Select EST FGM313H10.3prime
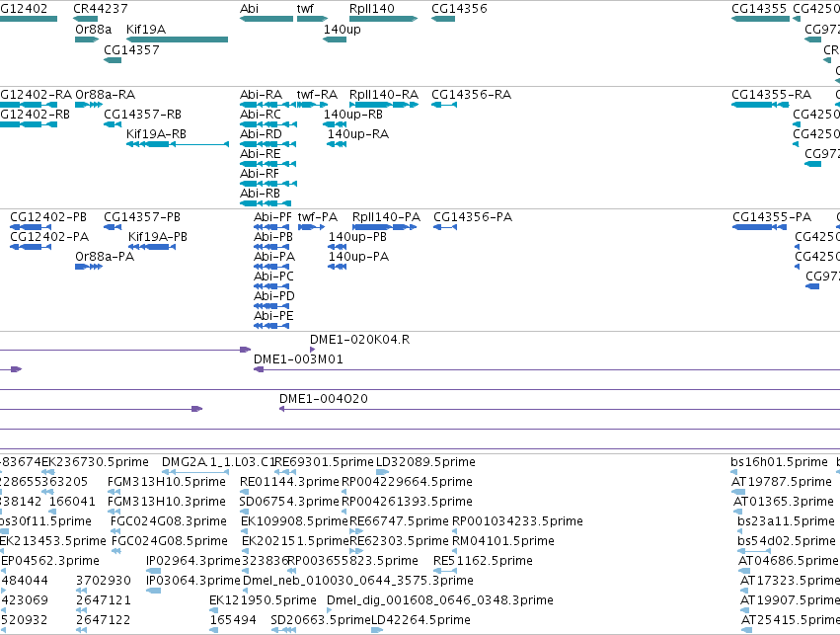 coord(167,502)
